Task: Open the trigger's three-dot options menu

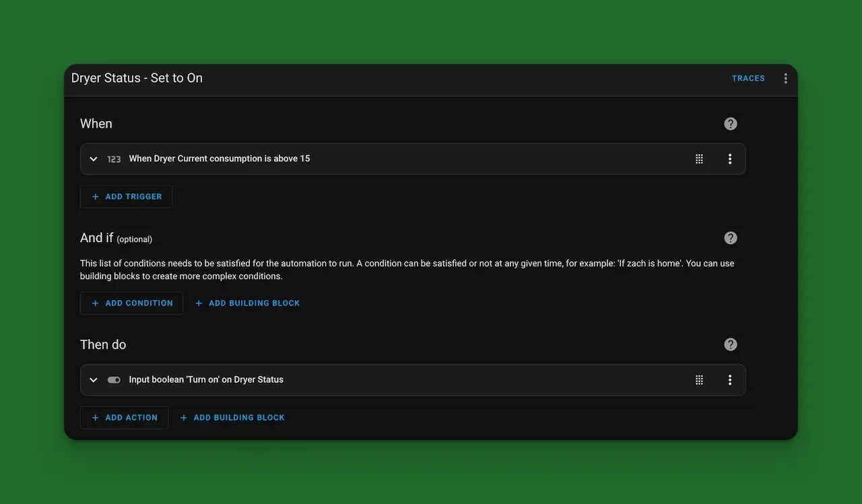Action: point(729,159)
